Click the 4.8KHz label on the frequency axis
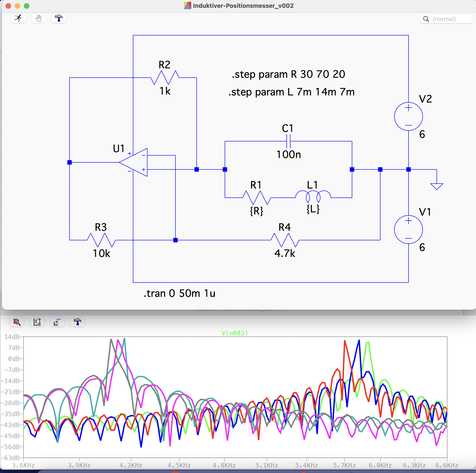 (x=224, y=465)
